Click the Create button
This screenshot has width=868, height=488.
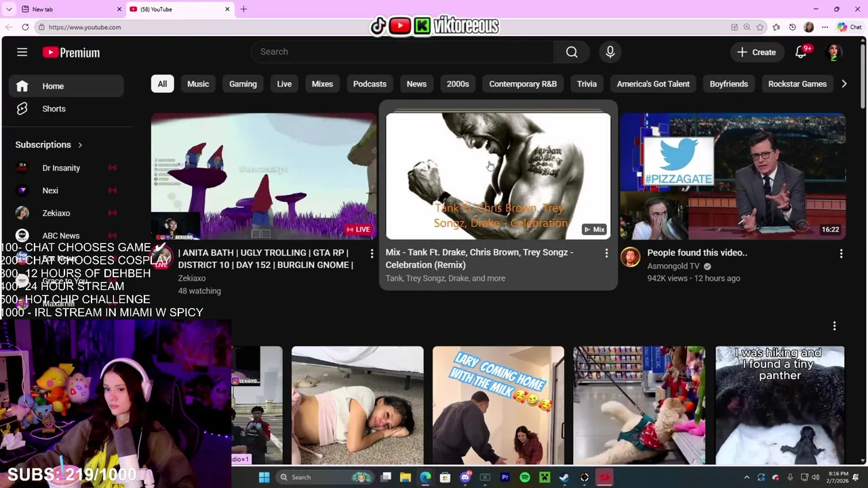(x=756, y=52)
